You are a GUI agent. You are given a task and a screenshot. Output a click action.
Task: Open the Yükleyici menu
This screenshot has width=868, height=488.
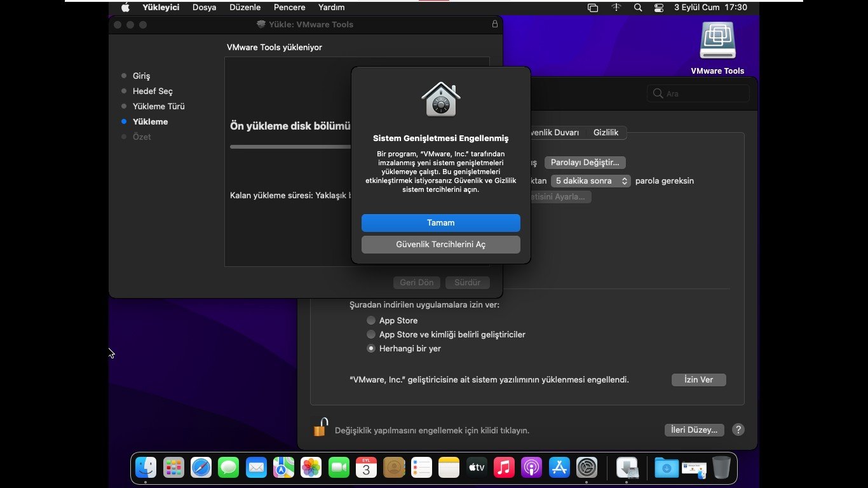coord(161,8)
